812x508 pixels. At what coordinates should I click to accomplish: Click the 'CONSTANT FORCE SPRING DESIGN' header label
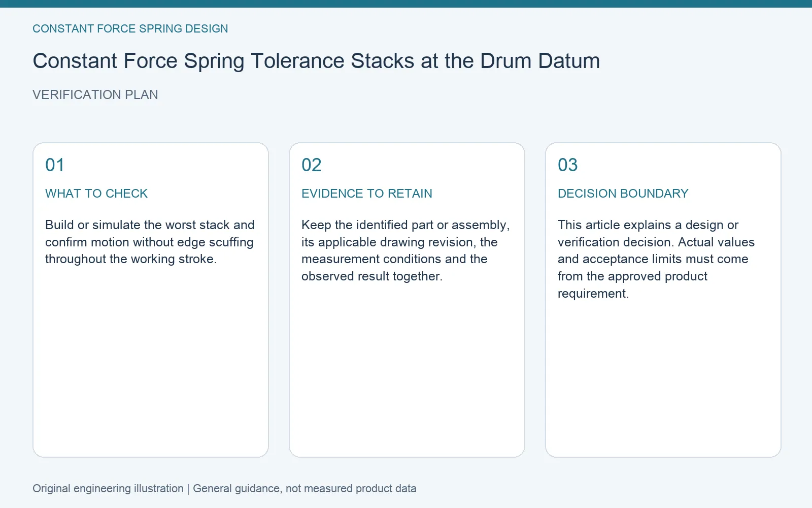point(130,29)
